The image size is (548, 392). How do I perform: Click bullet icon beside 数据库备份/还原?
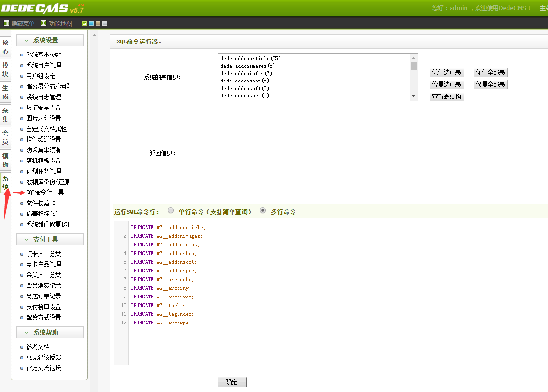pos(22,182)
